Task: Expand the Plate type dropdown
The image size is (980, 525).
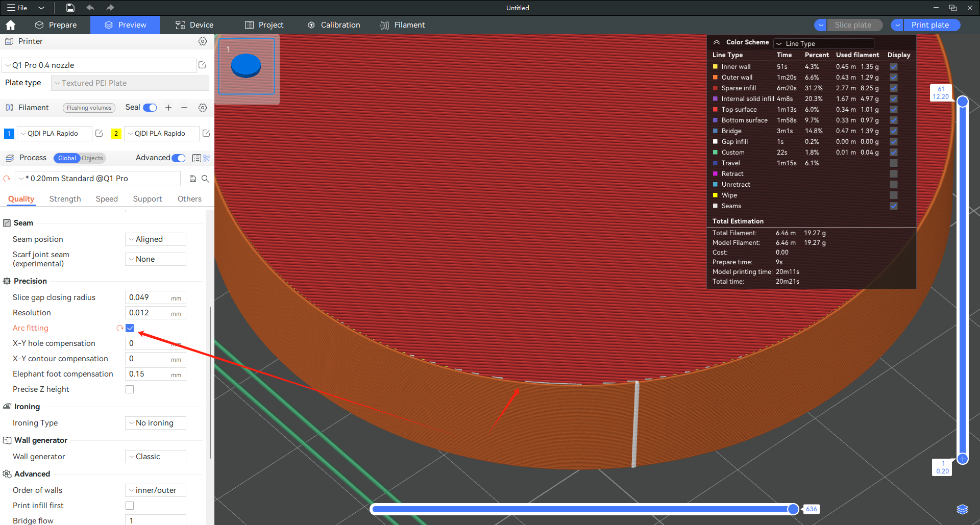Action: 130,83
